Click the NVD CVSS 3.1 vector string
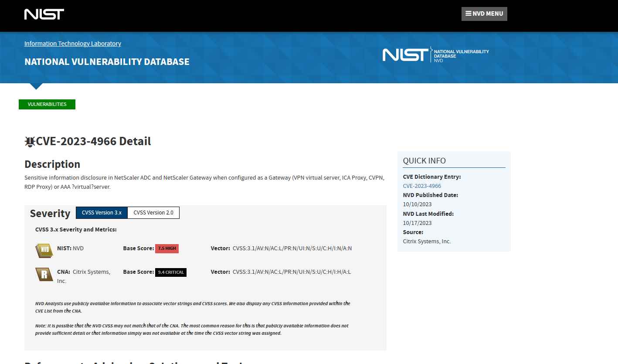618x364 pixels. tap(292, 248)
